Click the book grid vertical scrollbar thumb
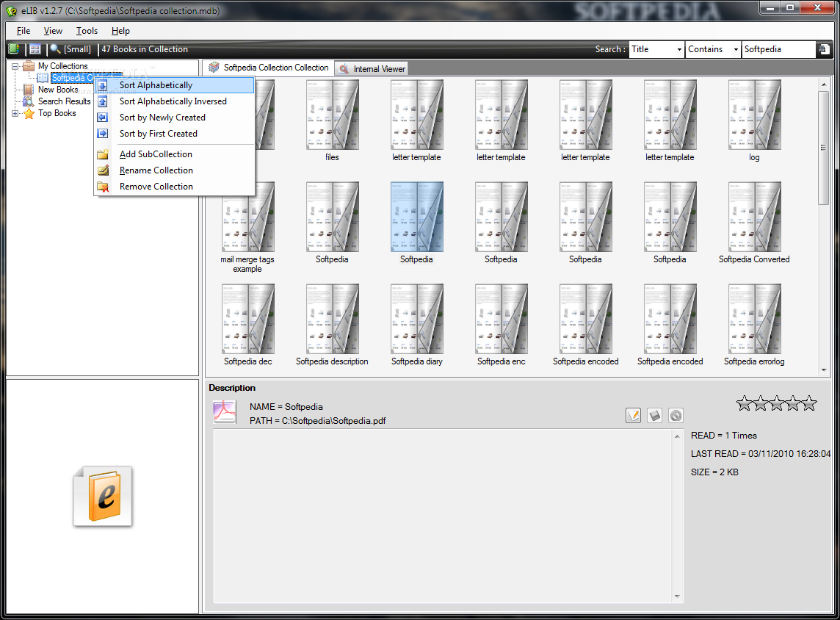This screenshot has height=620, width=840. (824, 148)
